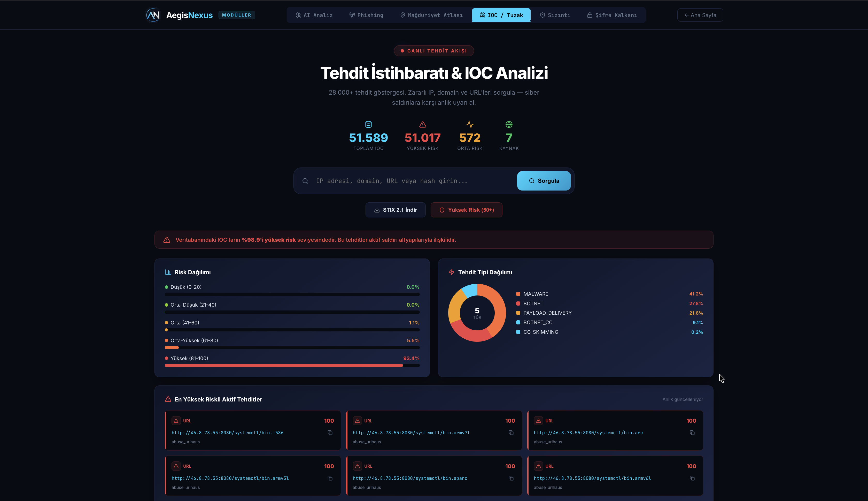Click the threat type donut chart center
This screenshot has height=501, width=868.
[x=477, y=313]
